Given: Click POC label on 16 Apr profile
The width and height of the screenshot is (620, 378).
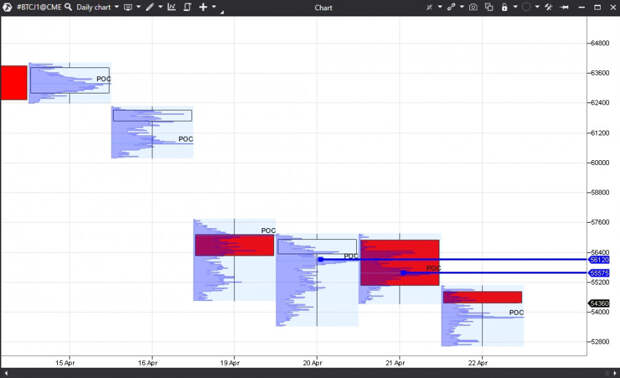Looking at the screenshot, I should click(185, 139).
